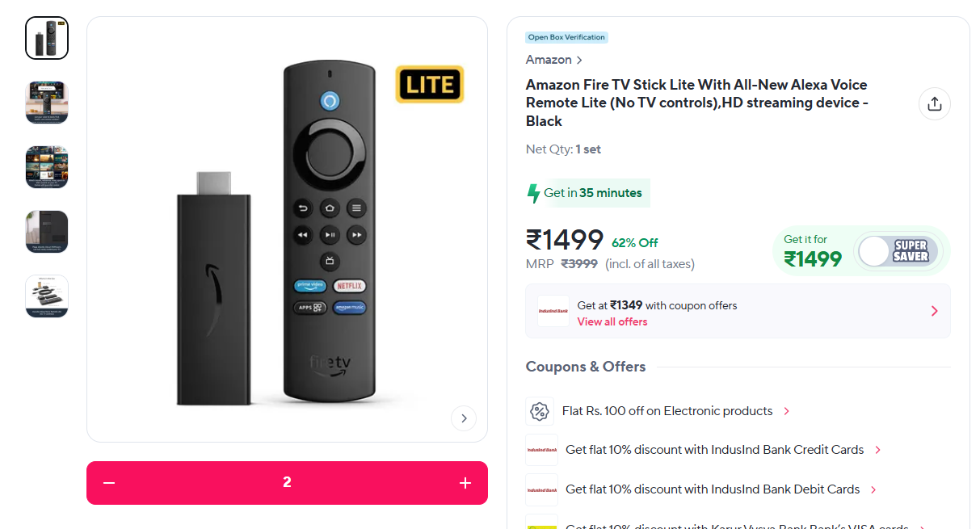Viewport: 980px width, 529px height.
Task: Increase quantity with the plus button
Action: click(x=465, y=483)
